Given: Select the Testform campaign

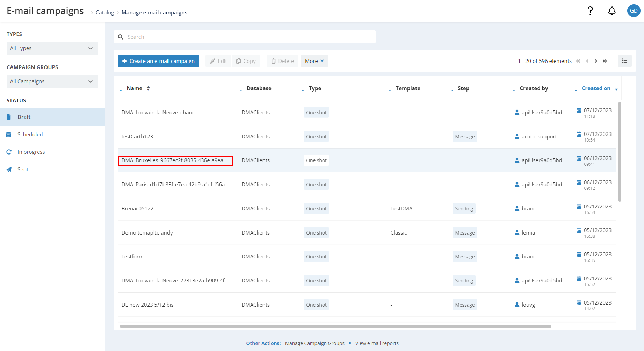Looking at the screenshot, I should pyautogui.click(x=132, y=257).
